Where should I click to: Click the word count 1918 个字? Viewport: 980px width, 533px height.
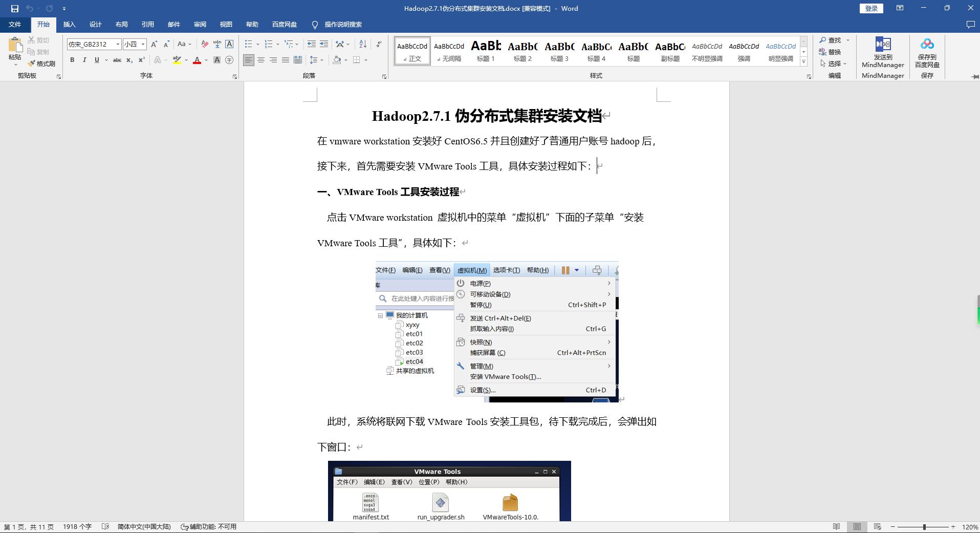point(77,526)
